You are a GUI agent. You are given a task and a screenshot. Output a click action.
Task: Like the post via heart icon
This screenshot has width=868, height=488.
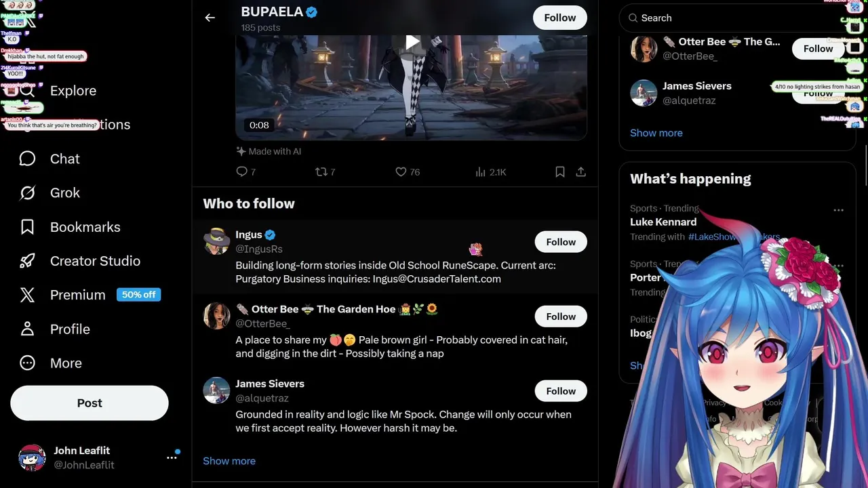tap(401, 171)
